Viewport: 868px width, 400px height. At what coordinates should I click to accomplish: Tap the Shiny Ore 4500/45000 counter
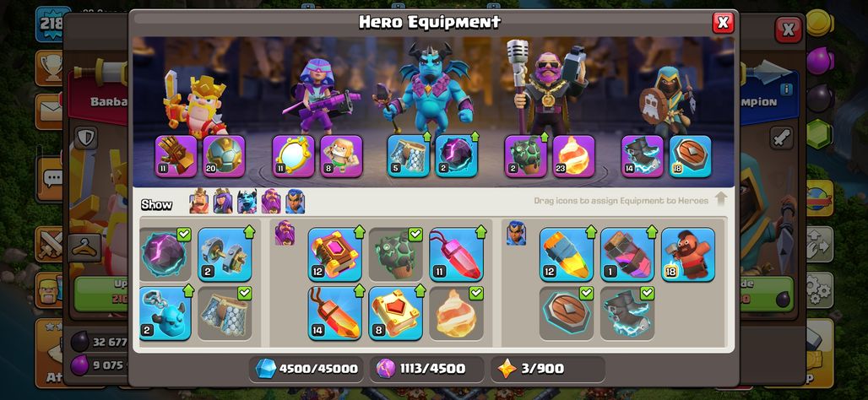click(x=307, y=369)
